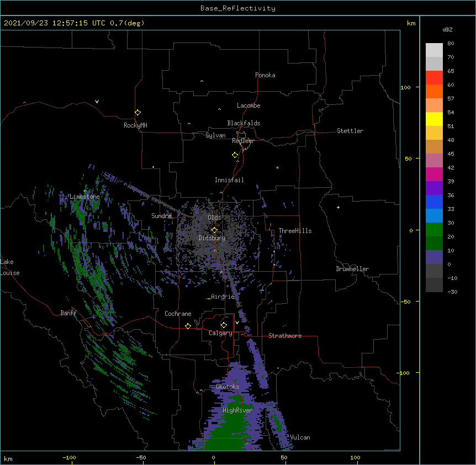
Task: Select the yellow V marker northwest of RockyMH
Action: point(97,102)
